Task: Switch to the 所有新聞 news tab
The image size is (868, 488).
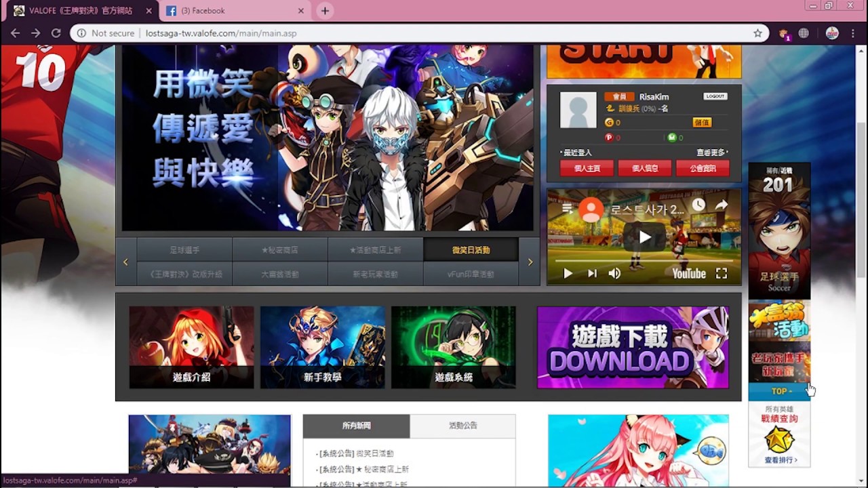Action: [x=356, y=426]
